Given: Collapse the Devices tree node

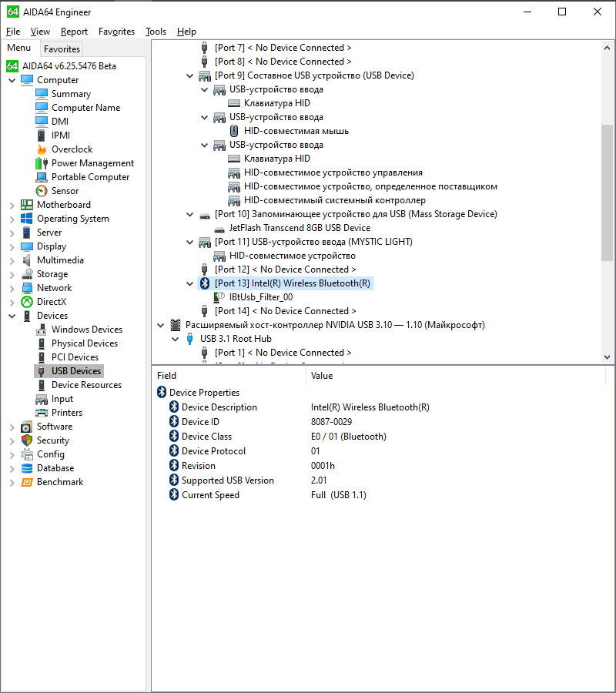Looking at the screenshot, I should click(x=12, y=316).
